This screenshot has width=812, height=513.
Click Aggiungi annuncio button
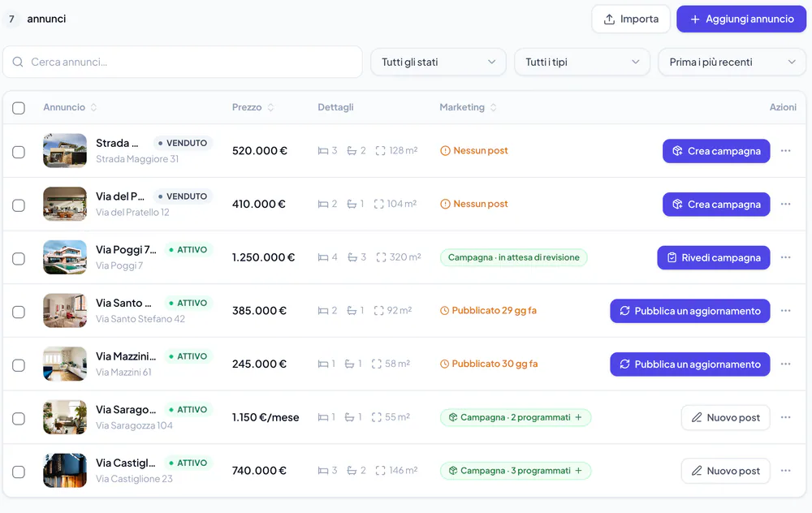(x=741, y=19)
